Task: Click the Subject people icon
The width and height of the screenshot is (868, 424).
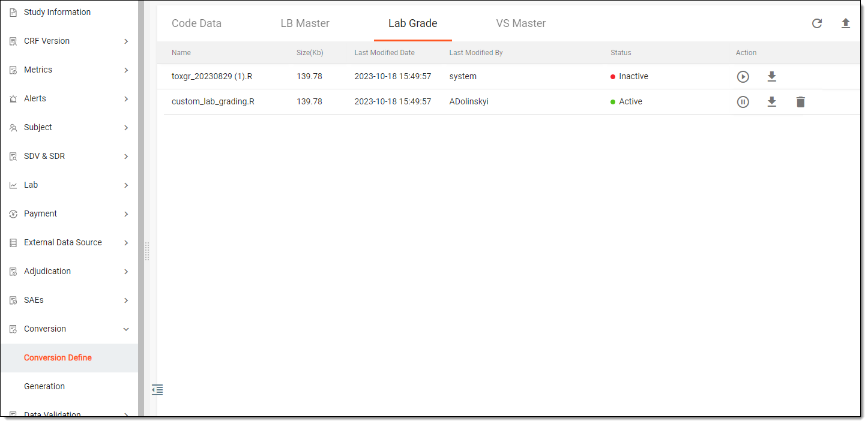Action: click(x=13, y=128)
